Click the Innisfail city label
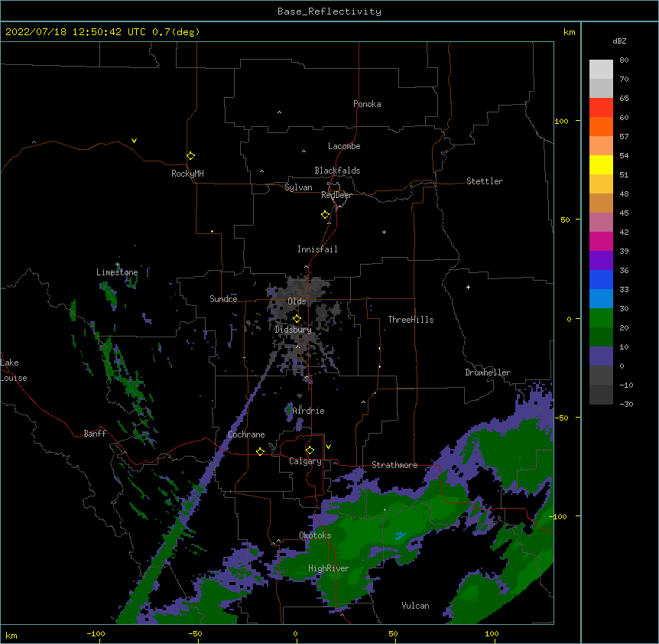 point(317,249)
